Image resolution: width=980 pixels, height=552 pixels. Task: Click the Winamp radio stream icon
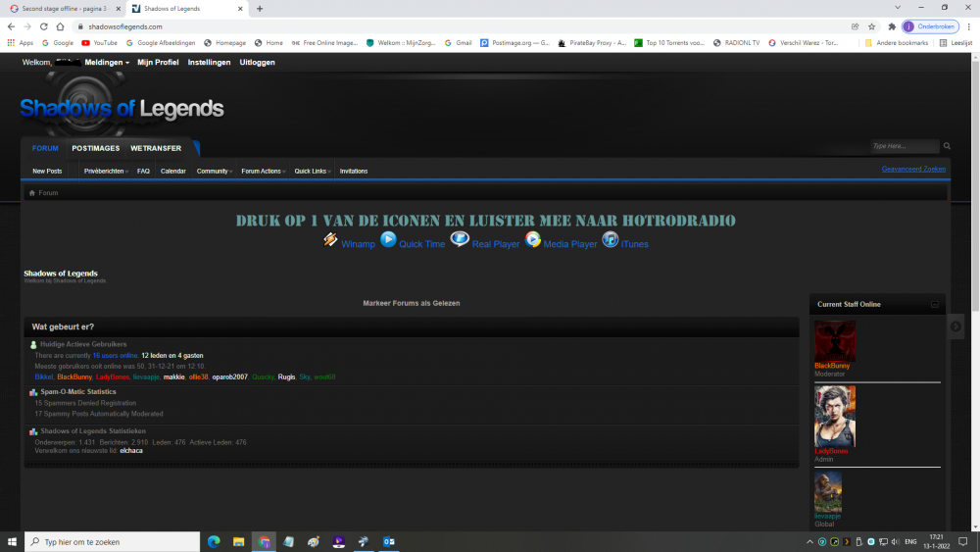coord(331,240)
